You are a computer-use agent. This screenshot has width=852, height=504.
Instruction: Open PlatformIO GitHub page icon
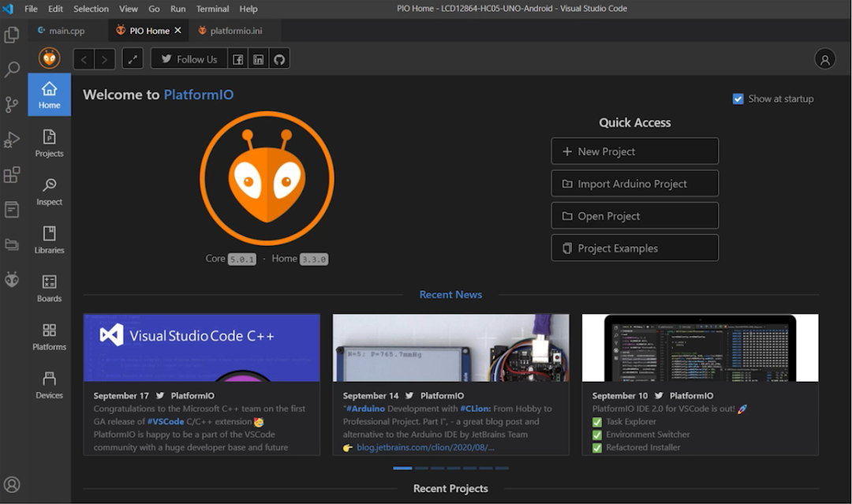pyautogui.click(x=279, y=59)
